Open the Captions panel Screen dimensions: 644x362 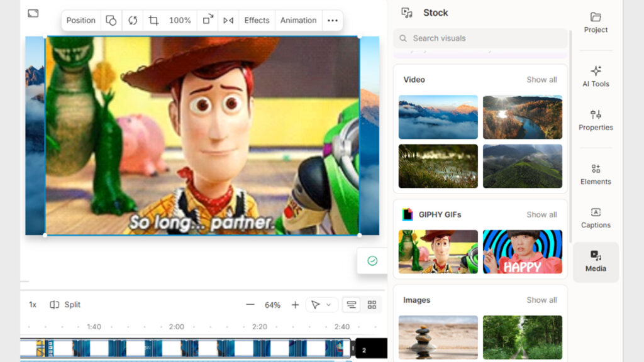[x=596, y=217]
